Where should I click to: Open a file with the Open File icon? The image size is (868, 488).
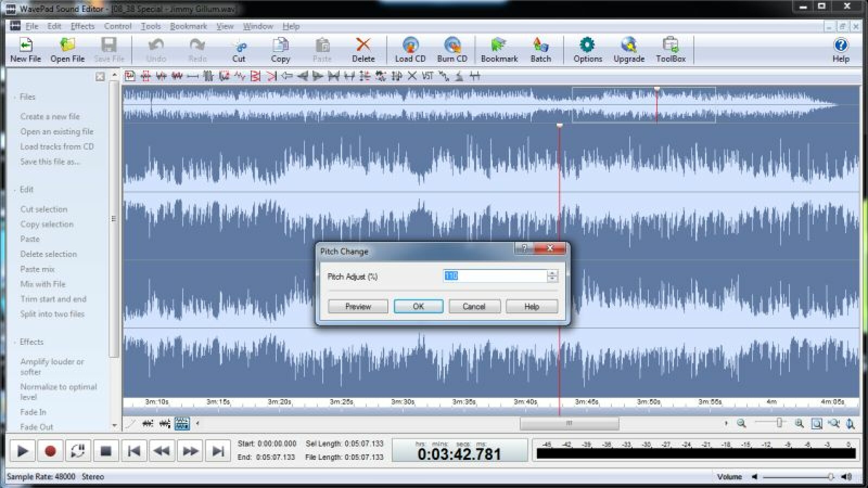point(66,49)
